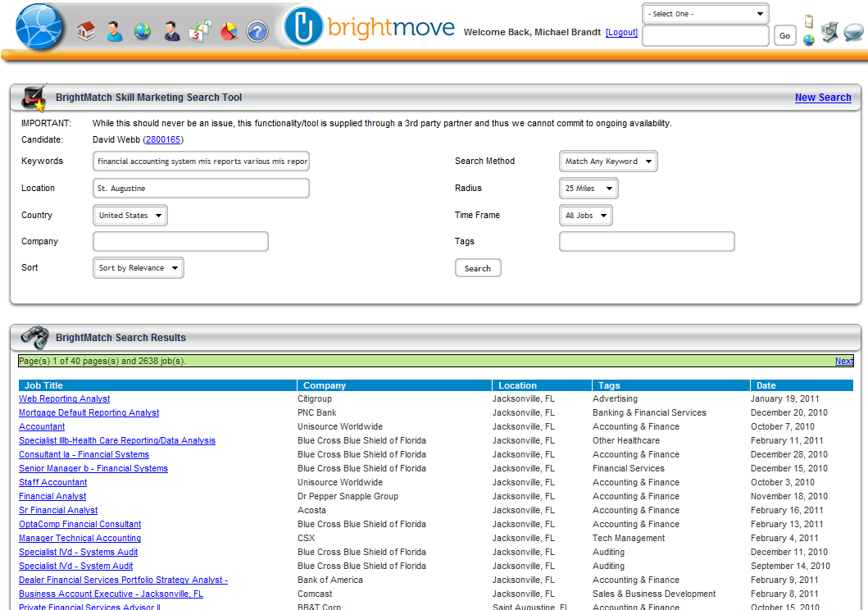Open the Radius 25 Miles dropdown
This screenshot has height=610, width=868.
[x=589, y=189]
